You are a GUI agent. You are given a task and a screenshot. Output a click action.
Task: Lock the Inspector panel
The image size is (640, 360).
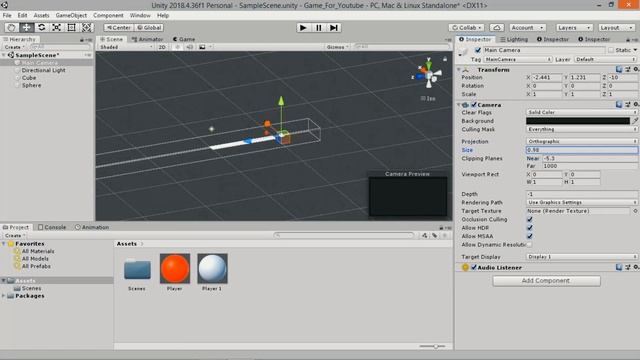(x=628, y=40)
